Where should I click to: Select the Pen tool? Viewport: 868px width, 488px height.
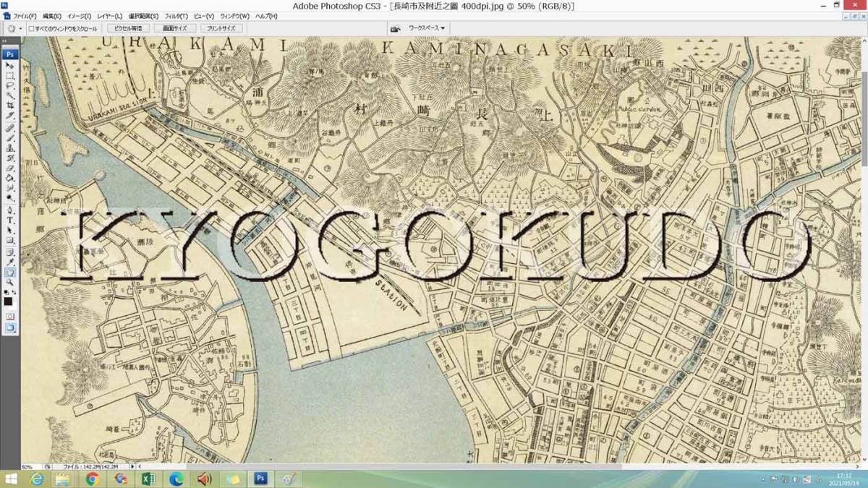click(x=10, y=210)
